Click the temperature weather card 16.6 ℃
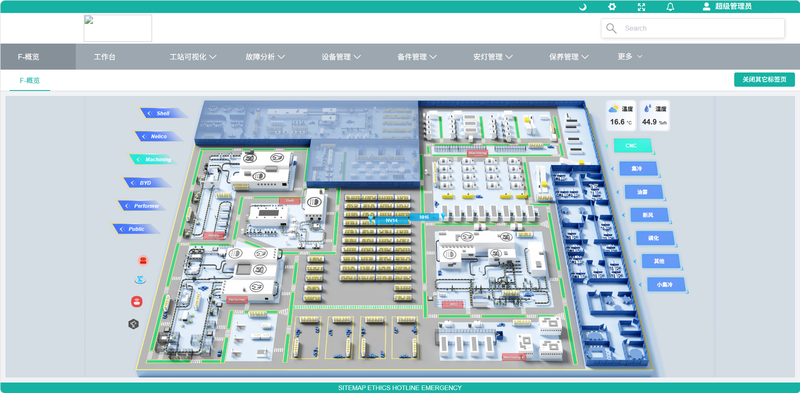Viewport: 800px width, 393px height. coord(621,115)
